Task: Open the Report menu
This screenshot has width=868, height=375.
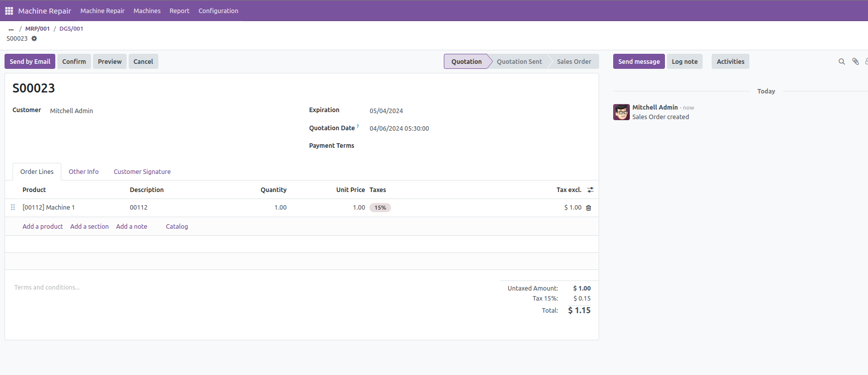Action: point(179,11)
